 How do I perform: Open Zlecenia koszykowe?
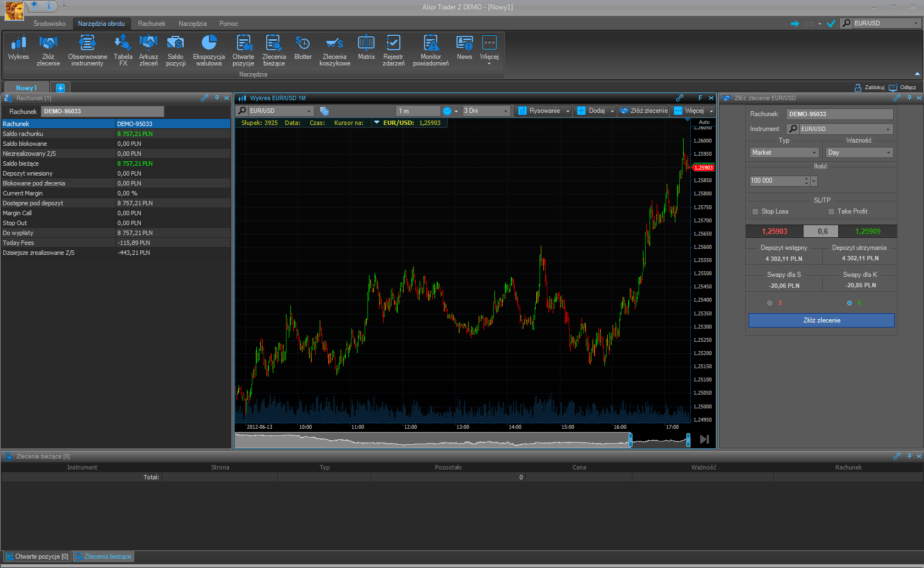click(334, 51)
